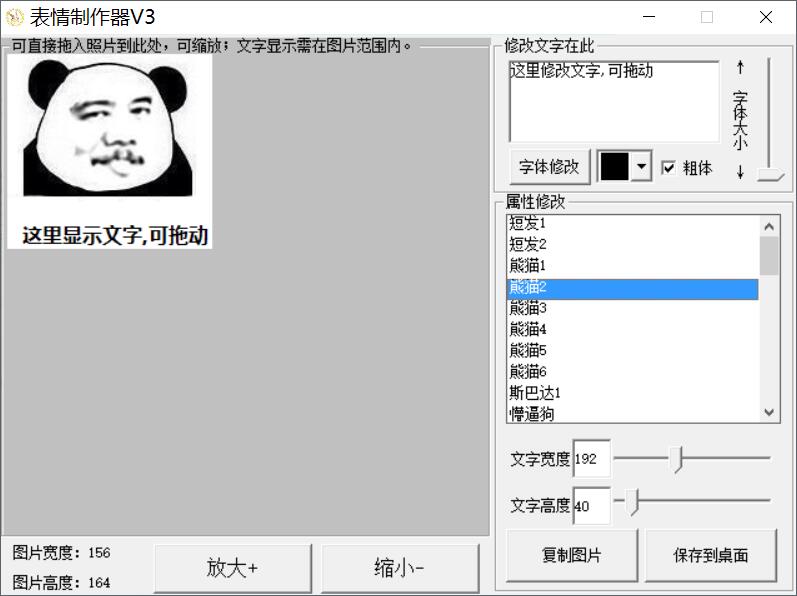Select 斯巴达1 in the list
Screen dimensions: 797x596
[632, 393]
